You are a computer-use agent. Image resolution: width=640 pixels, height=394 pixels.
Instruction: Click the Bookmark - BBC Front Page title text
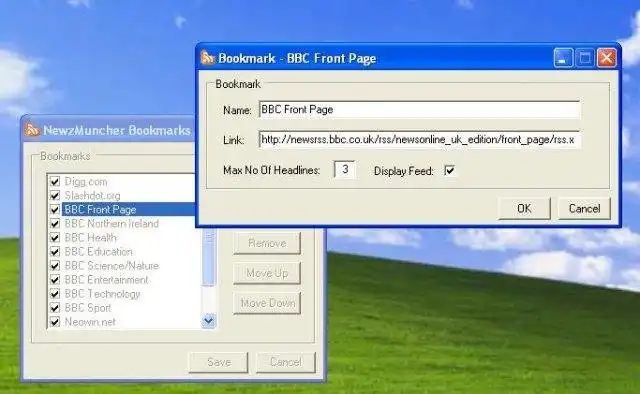(x=297, y=58)
